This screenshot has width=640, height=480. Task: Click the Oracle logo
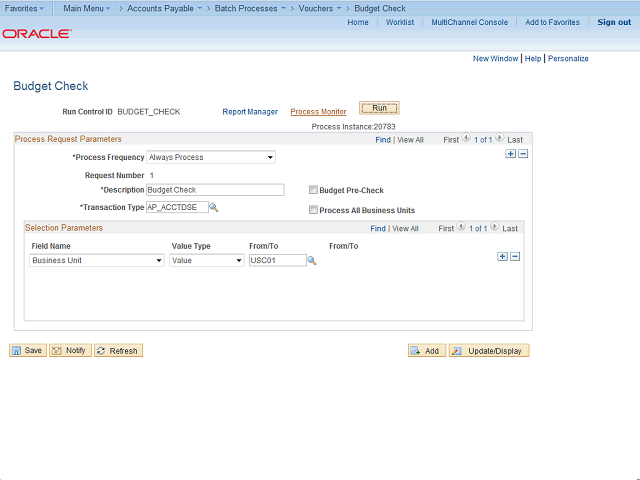(x=37, y=33)
